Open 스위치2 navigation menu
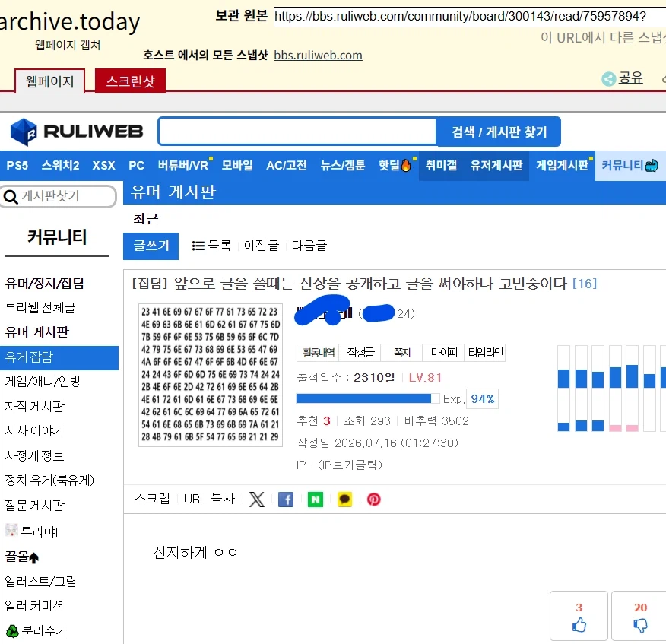This screenshot has width=666, height=644. [x=60, y=165]
